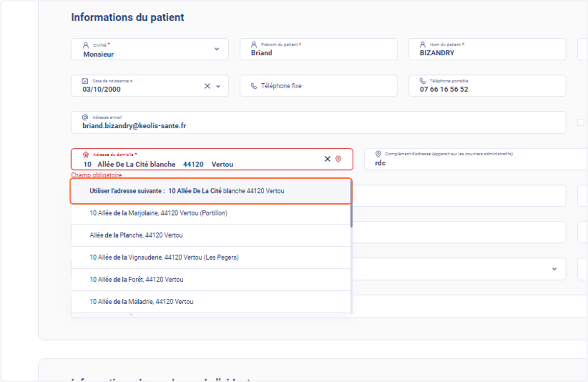Click the Nom du patient field containing BIZANDRY
Image resolution: width=588 pixels, height=382 pixels.
[x=487, y=49]
